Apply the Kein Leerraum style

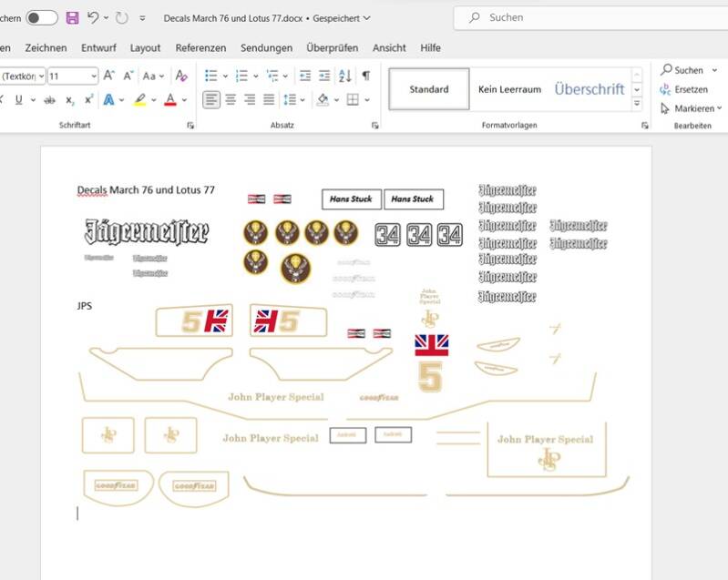pos(509,89)
